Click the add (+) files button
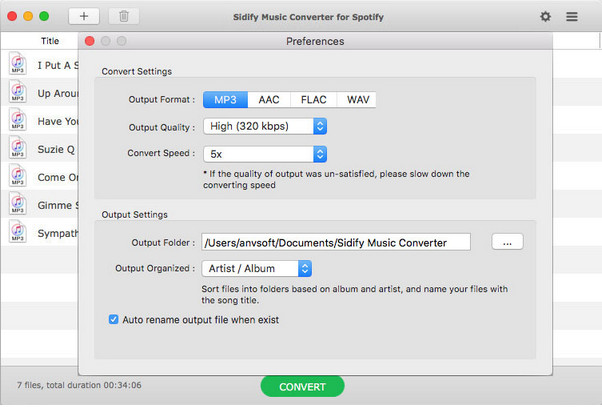This screenshot has height=407, width=602. [x=84, y=16]
